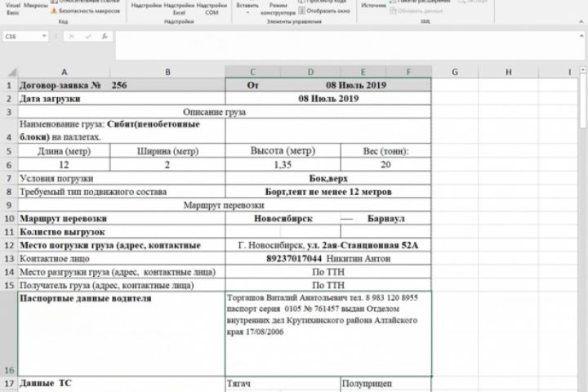
Task: Open the Name Box dropdown arrow
Action: coord(44,37)
